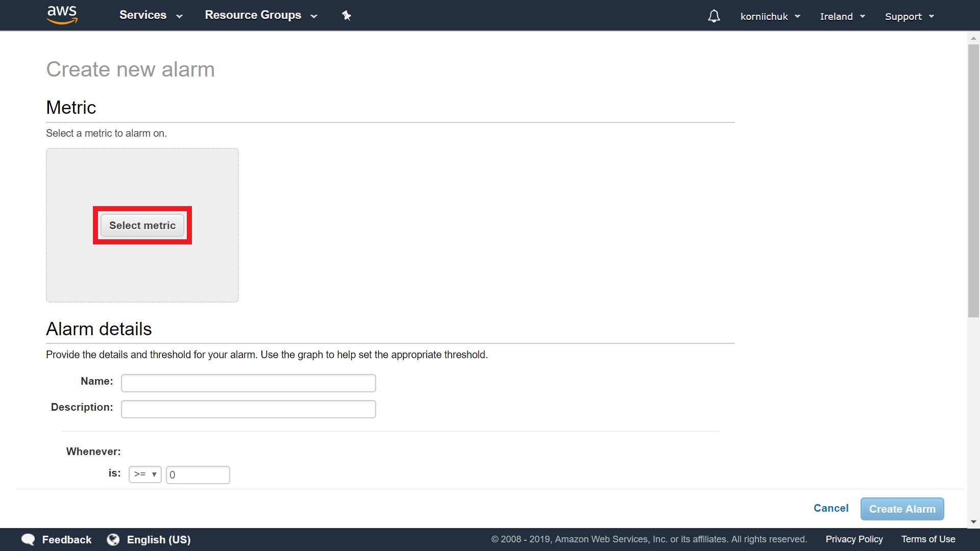Click into the alarm Name field
The height and width of the screenshot is (551, 980).
pos(248,383)
